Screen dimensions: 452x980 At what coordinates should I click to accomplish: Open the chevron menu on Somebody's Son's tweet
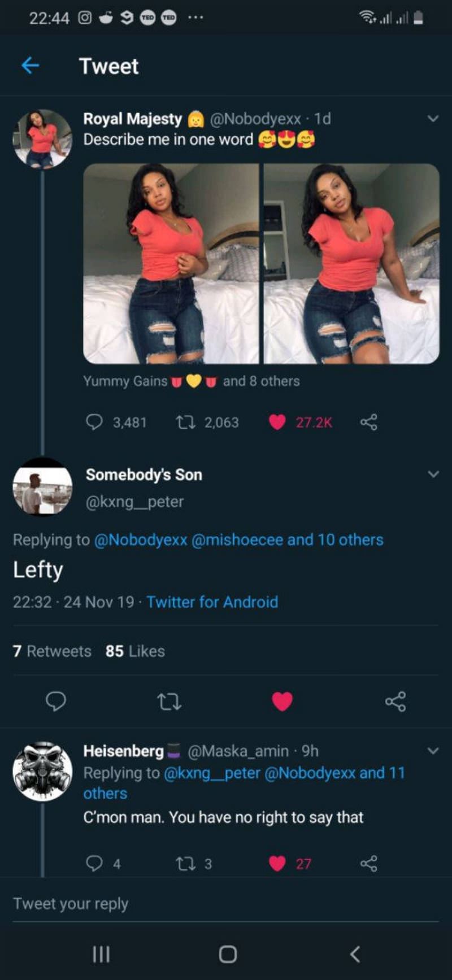(433, 474)
